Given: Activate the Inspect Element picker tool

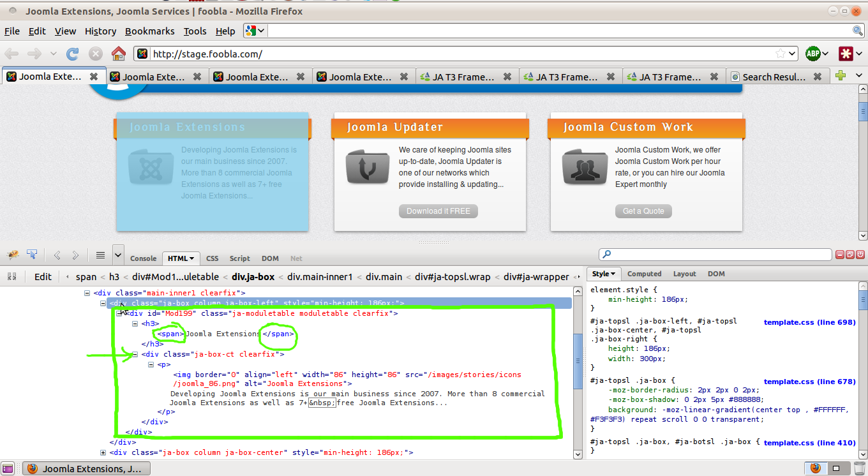Looking at the screenshot, I should tap(31, 254).
